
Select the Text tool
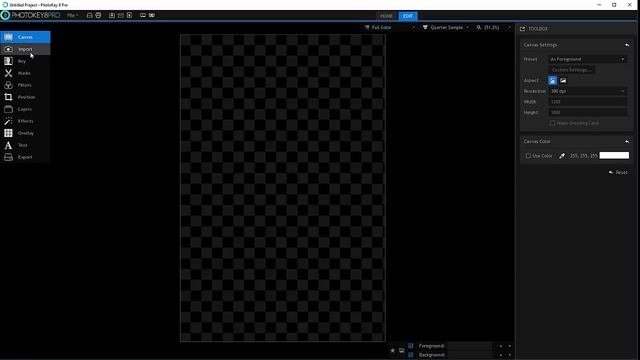coord(25,145)
